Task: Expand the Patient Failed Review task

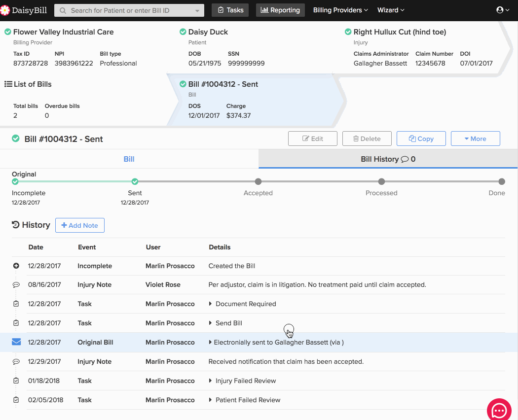Action: click(x=210, y=400)
